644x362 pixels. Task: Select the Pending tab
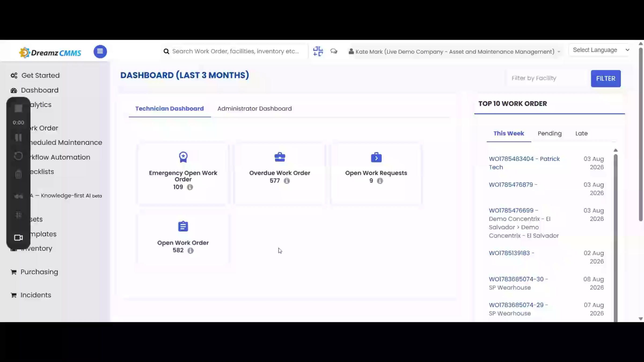coord(550,134)
